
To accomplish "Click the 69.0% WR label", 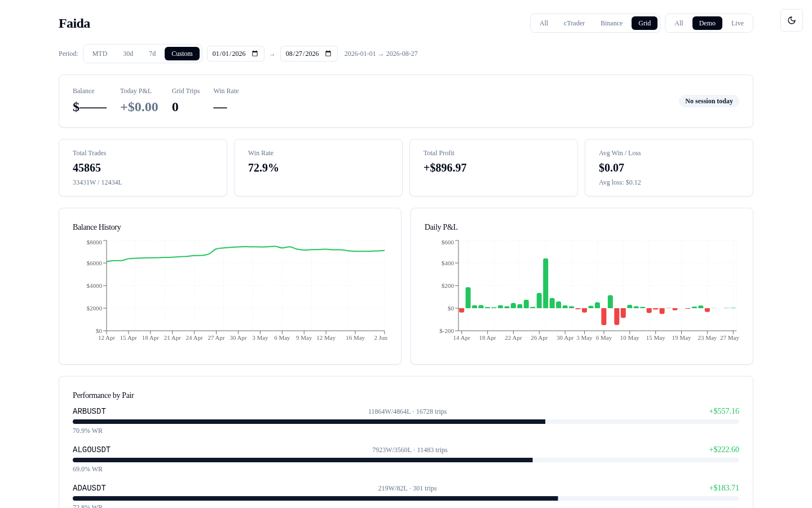I will [87, 469].
